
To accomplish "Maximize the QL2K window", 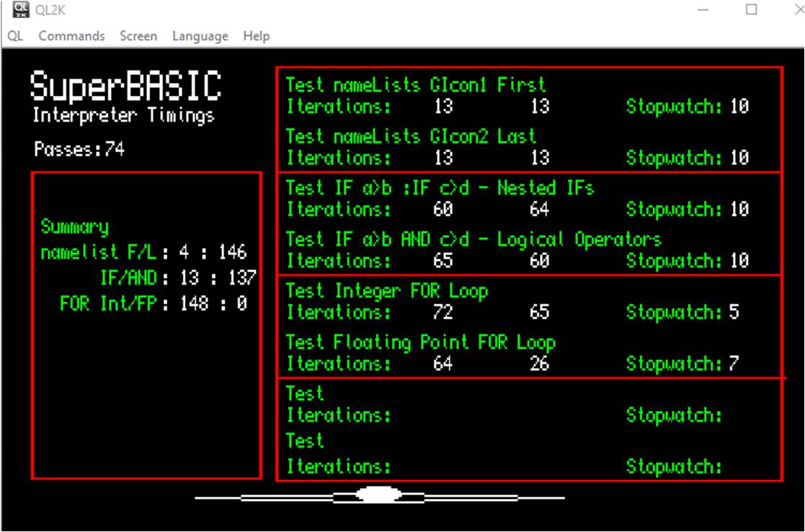I will coord(751,10).
